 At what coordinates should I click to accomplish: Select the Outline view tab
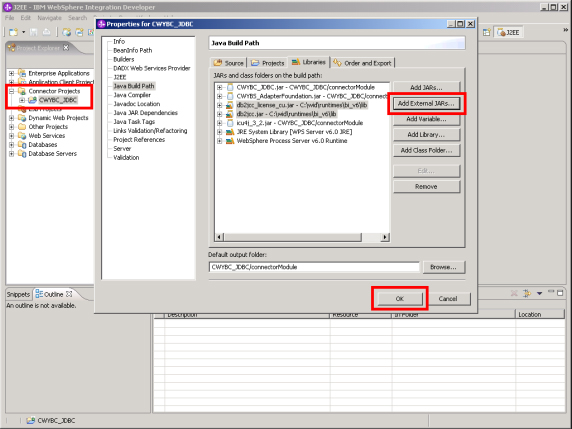coord(53,294)
